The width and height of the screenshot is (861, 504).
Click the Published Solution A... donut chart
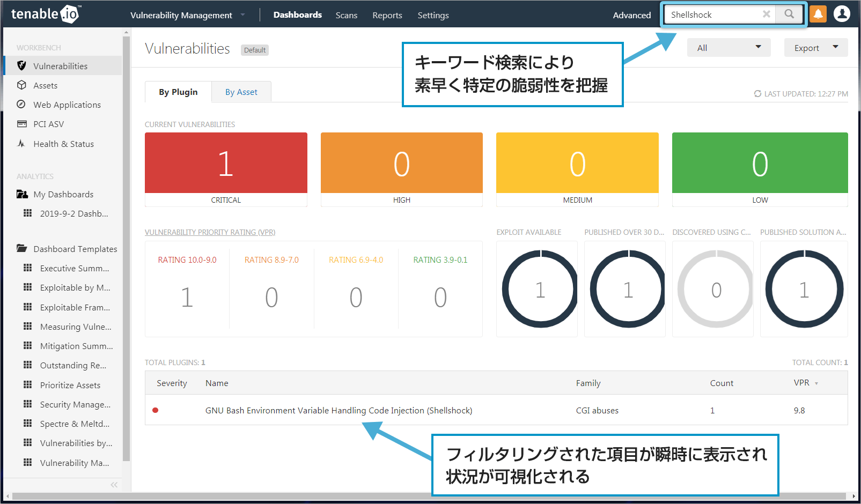[x=804, y=289]
